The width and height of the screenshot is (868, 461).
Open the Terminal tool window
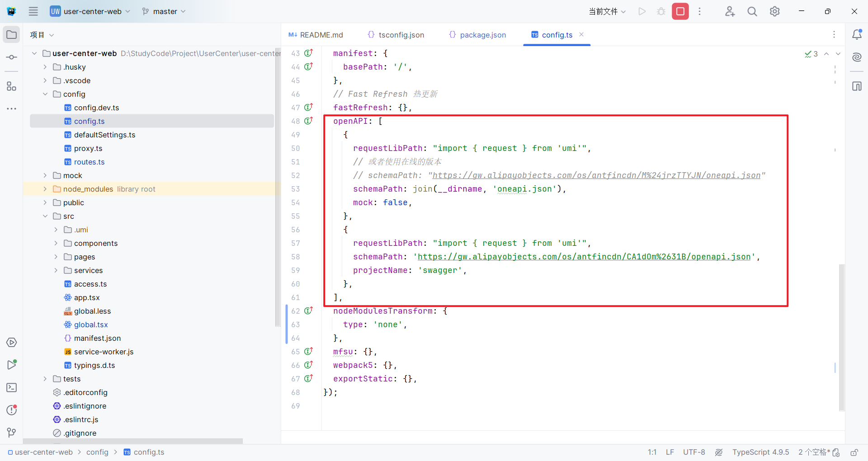coord(12,388)
